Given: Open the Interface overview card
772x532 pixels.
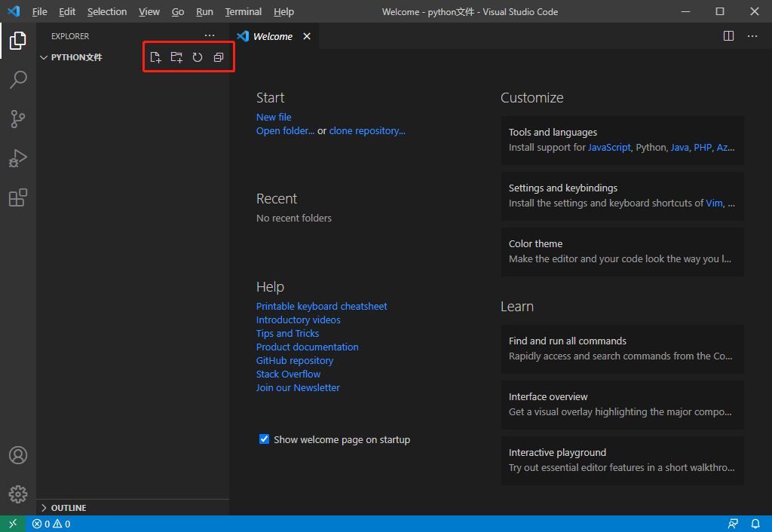Looking at the screenshot, I should pos(622,405).
